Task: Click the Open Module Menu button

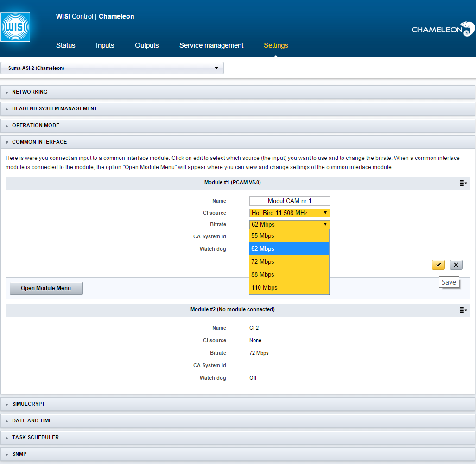Action: tap(46, 288)
